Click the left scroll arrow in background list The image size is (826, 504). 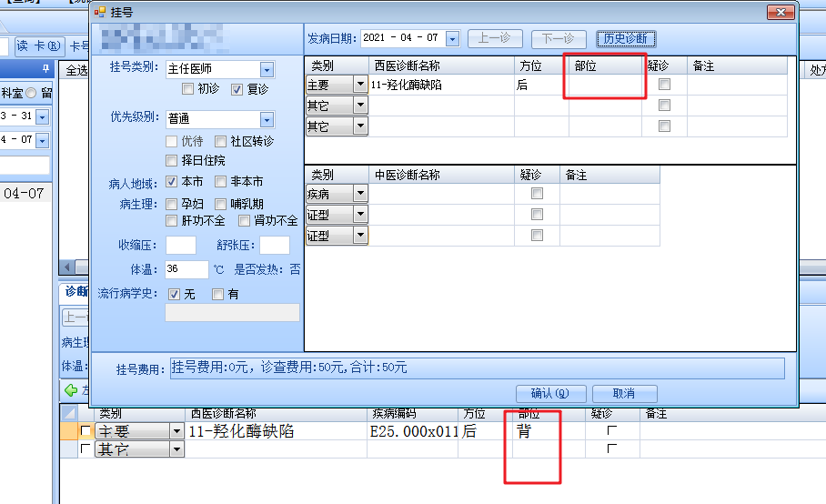tap(67, 267)
